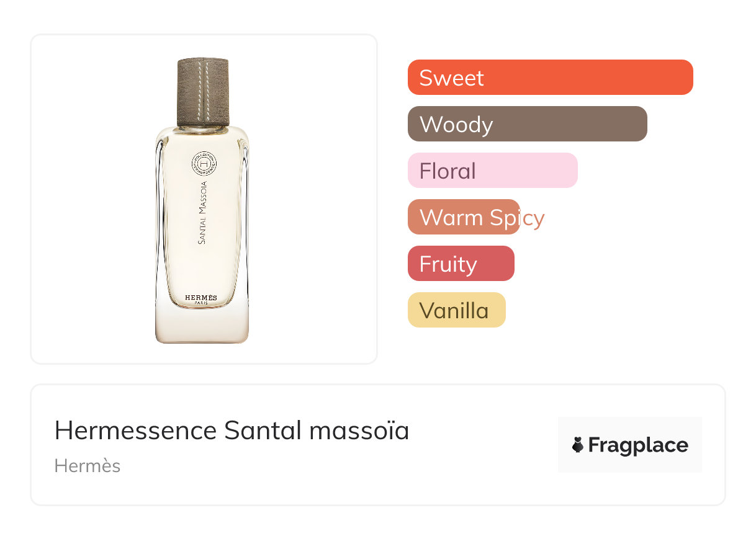
Task: Select the brown Woody accord bar
Action: [x=527, y=124]
